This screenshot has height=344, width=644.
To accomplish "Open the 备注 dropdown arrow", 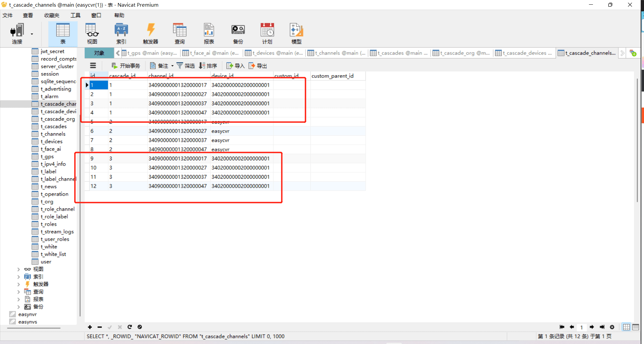I will [173, 66].
